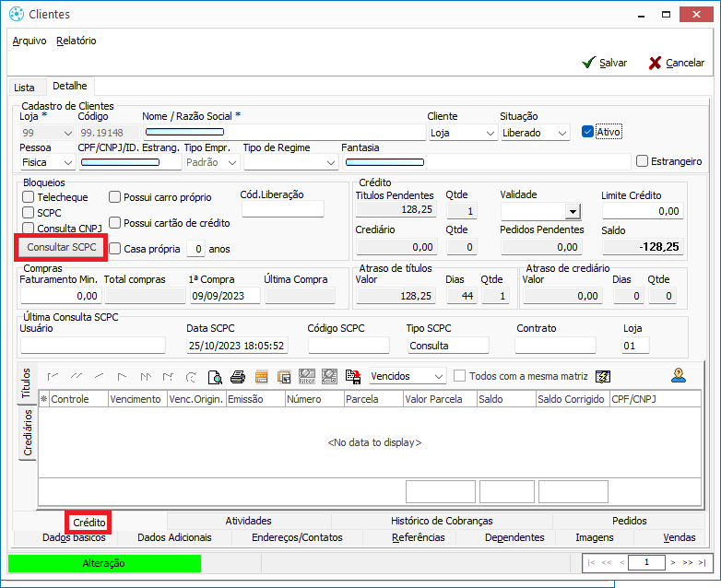Expand the Situação dropdown showing Liberado
This screenshot has width=721, height=588.
561,133
